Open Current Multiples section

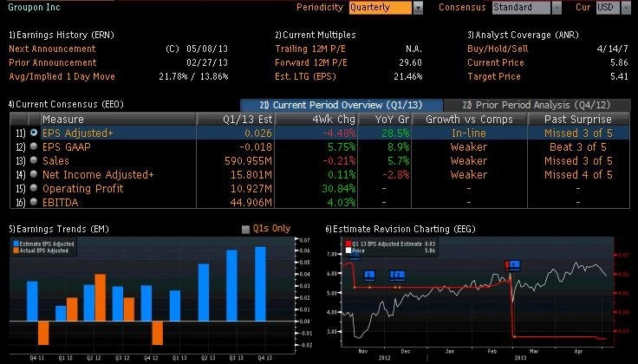pos(316,35)
